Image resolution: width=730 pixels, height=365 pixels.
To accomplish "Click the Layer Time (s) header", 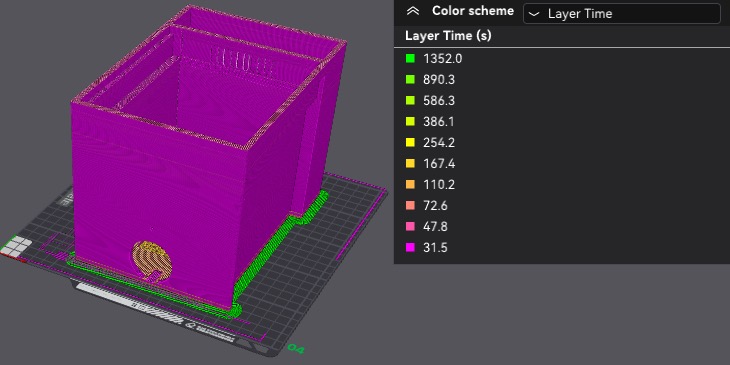I will click(x=448, y=35).
